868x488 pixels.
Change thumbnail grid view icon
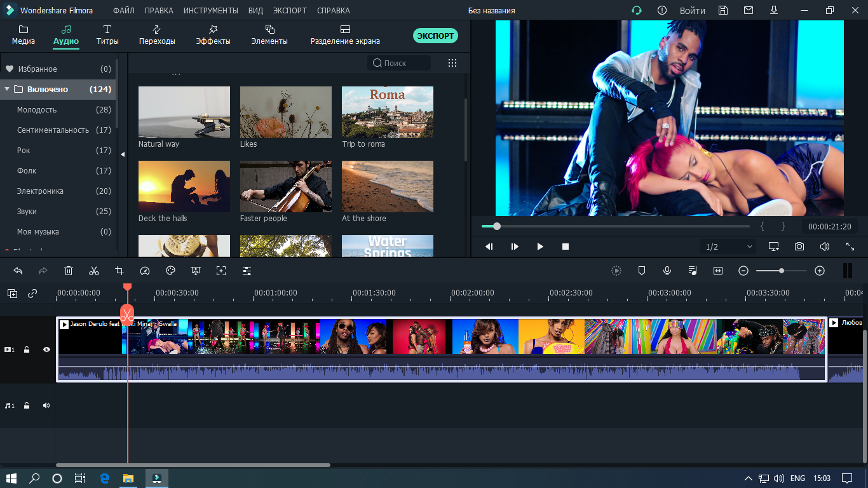[x=452, y=63]
